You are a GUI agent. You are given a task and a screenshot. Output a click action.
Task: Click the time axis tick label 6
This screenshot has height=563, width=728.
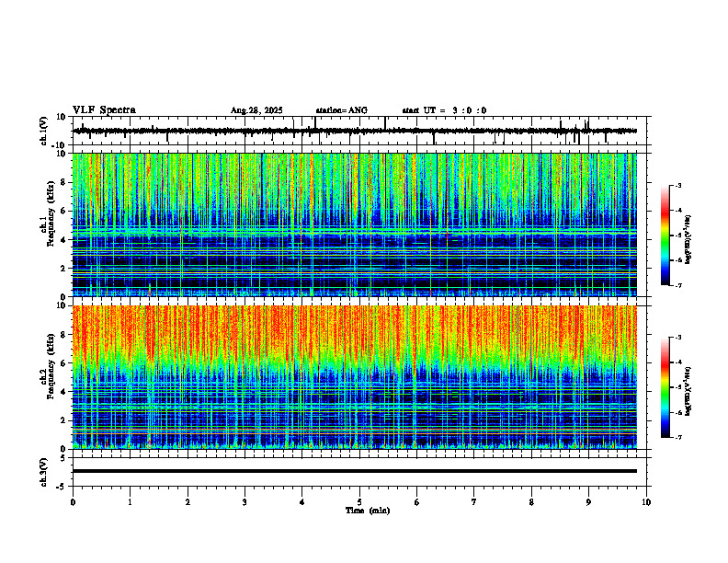pyautogui.click(x=417, y=502)
